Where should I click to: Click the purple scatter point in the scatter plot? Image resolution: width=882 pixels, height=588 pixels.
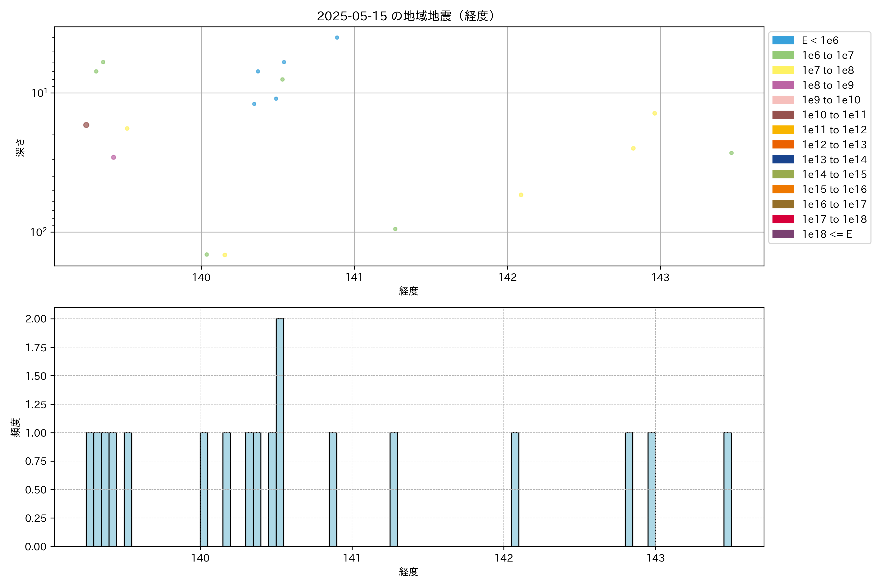pos(114,157)
